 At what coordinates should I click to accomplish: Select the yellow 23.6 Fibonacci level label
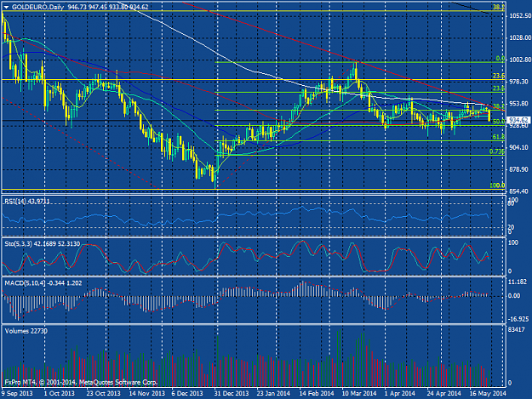499,76
